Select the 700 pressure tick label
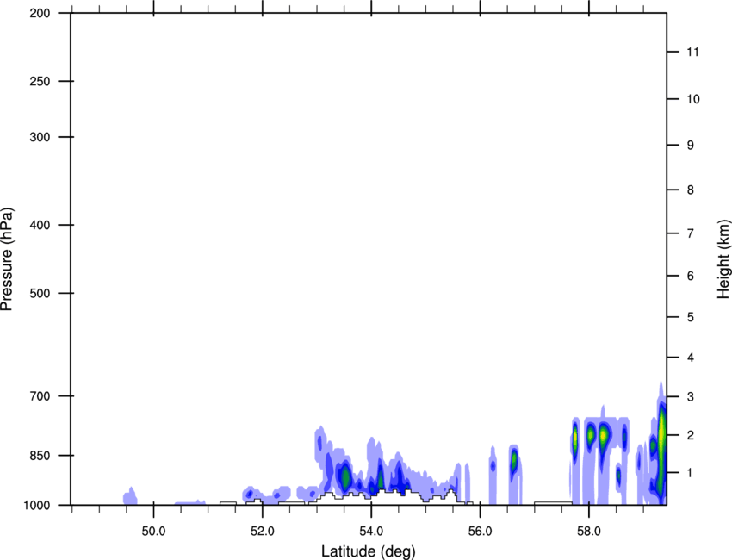This screenshot has width=732, height=560. (40, 396)
